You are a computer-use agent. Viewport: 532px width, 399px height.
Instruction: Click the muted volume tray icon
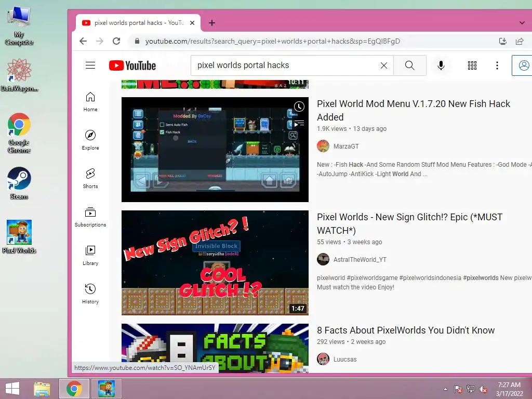tap(483, 389)
